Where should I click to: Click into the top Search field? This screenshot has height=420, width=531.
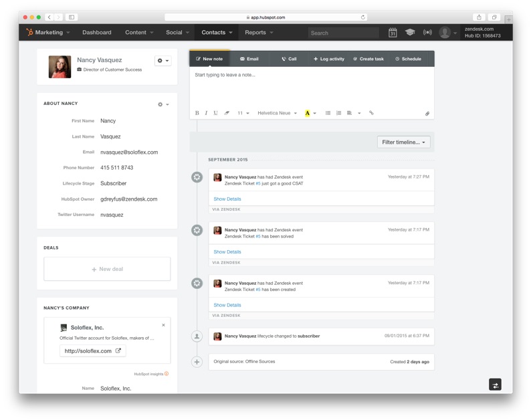click(x=343, y=33)
